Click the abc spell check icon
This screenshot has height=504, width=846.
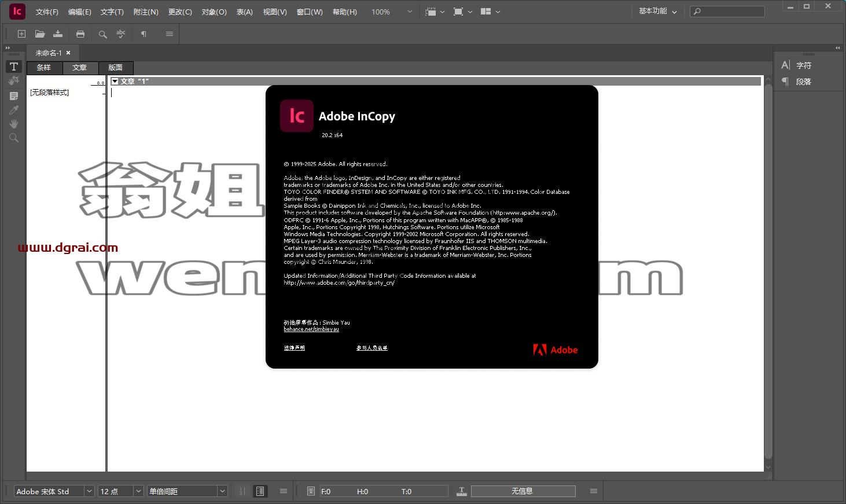point(121,34)
